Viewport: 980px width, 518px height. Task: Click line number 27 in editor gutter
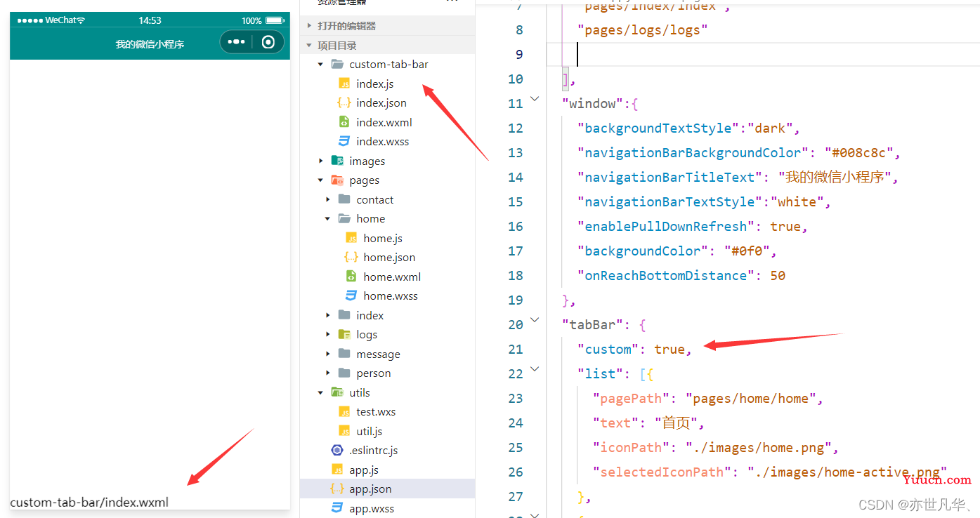click(x=516, y=496)
